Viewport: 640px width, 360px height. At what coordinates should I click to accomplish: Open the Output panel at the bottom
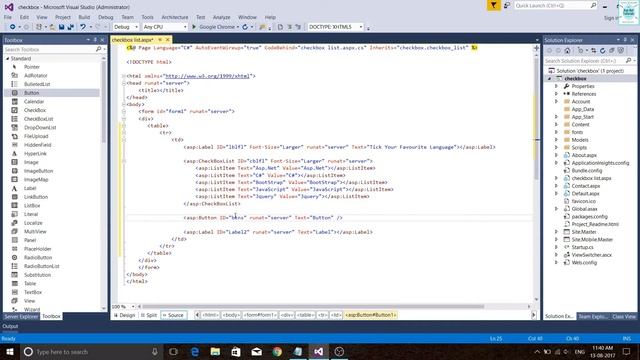(x=10, y=326)
